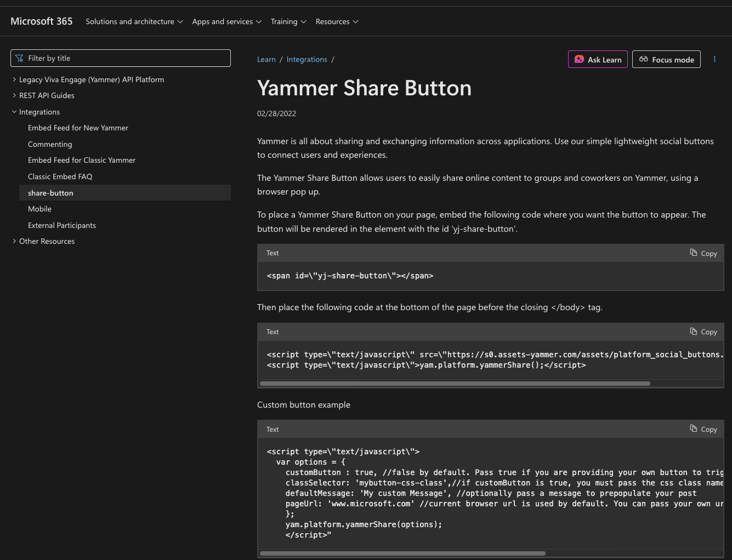
Task: Copy the custom button example code
Action: coord(703,428)
